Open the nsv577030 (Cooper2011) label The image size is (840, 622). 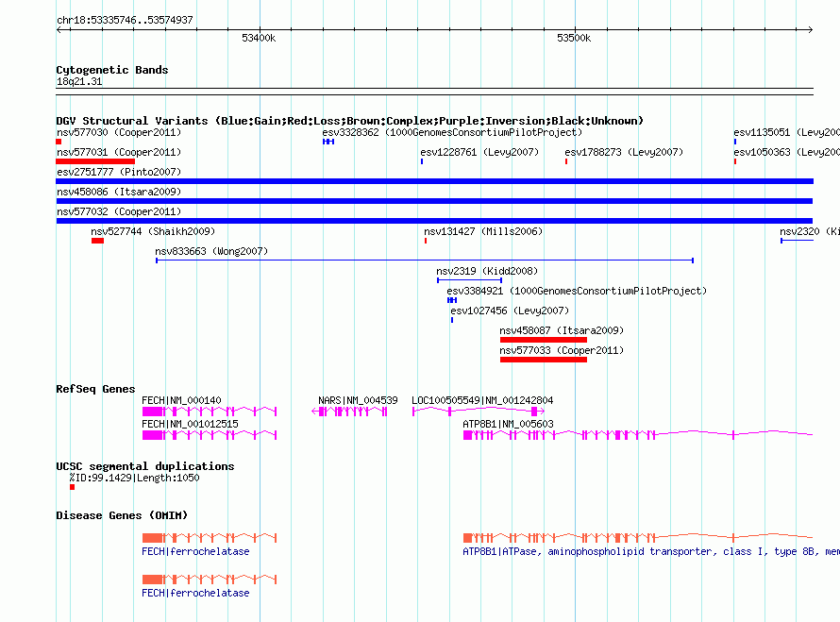pyautogui.click(x=119, y=132)
